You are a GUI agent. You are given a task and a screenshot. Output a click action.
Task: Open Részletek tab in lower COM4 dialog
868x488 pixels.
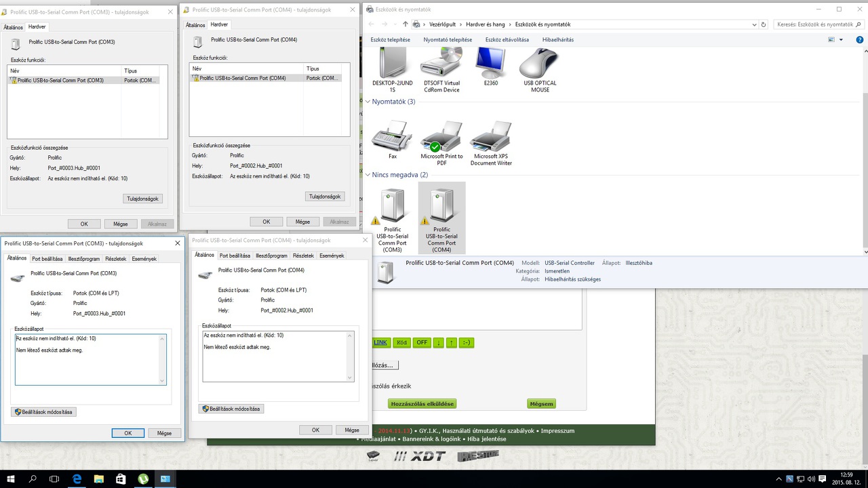click(303, 256)
